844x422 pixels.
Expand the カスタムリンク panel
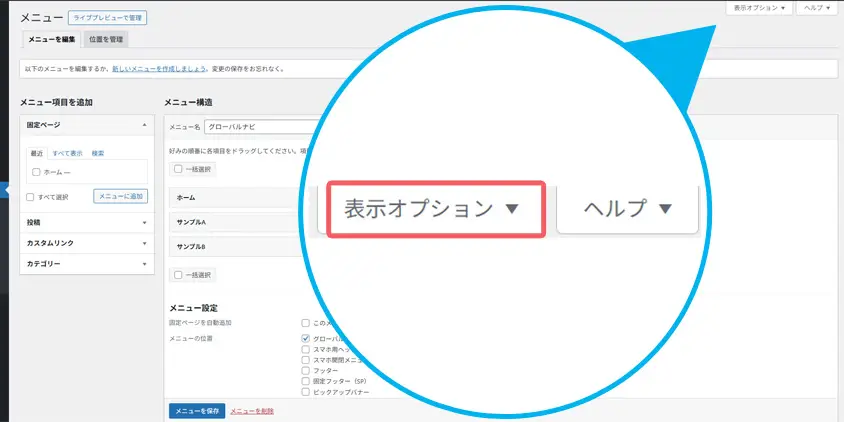[87, 243]
